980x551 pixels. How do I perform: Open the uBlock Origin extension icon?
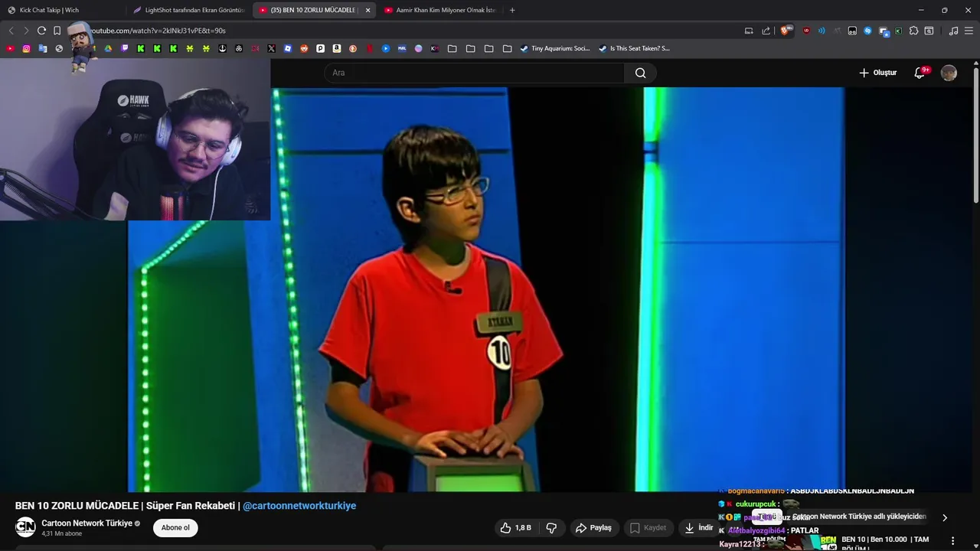806,31
